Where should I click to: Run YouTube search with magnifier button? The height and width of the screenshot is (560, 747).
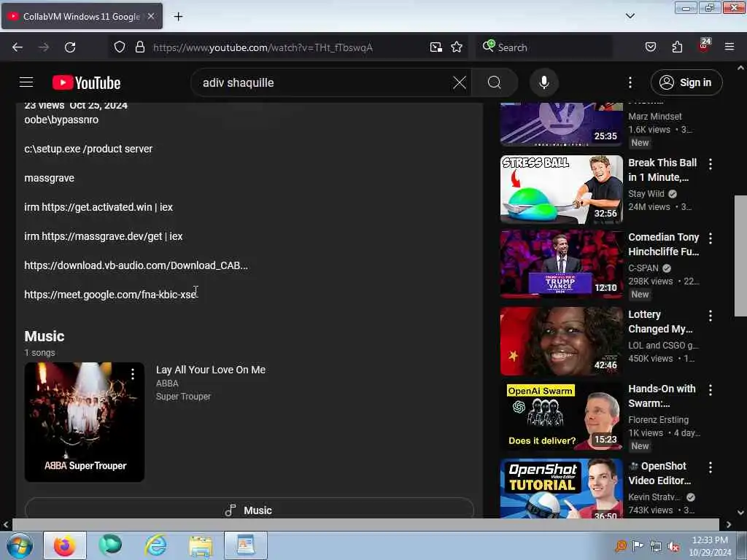click(495, 82)
